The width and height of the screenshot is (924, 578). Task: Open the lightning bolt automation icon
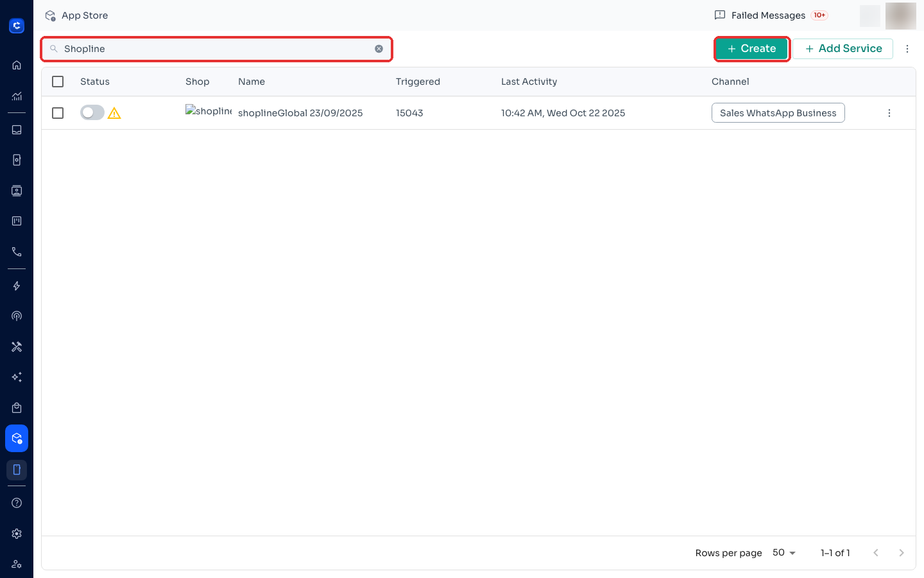(17, 286)
